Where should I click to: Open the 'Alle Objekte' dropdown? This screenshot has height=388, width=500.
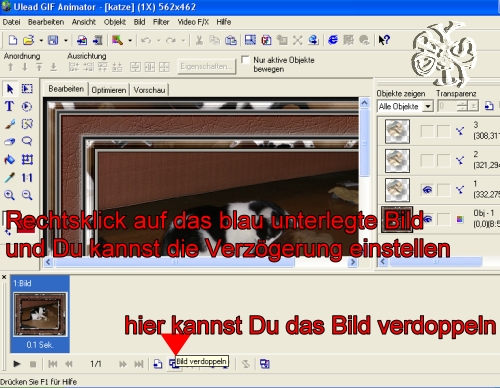click(428, 106)
